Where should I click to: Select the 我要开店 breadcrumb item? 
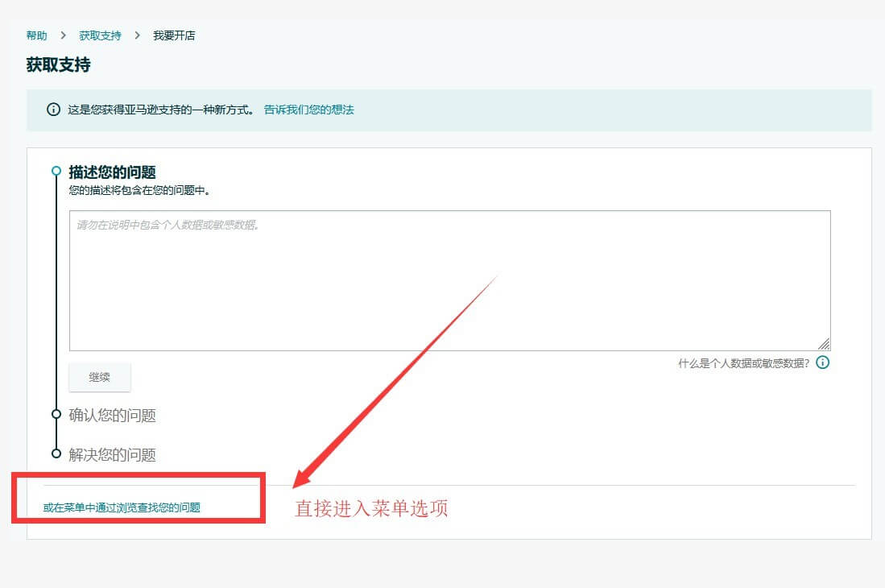pos(174,35)
